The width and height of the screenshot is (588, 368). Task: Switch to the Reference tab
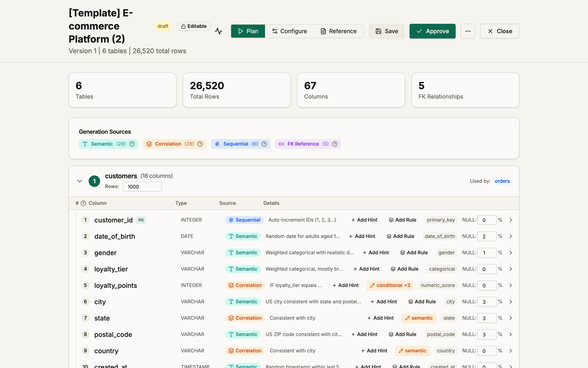(x=338, y=31)
